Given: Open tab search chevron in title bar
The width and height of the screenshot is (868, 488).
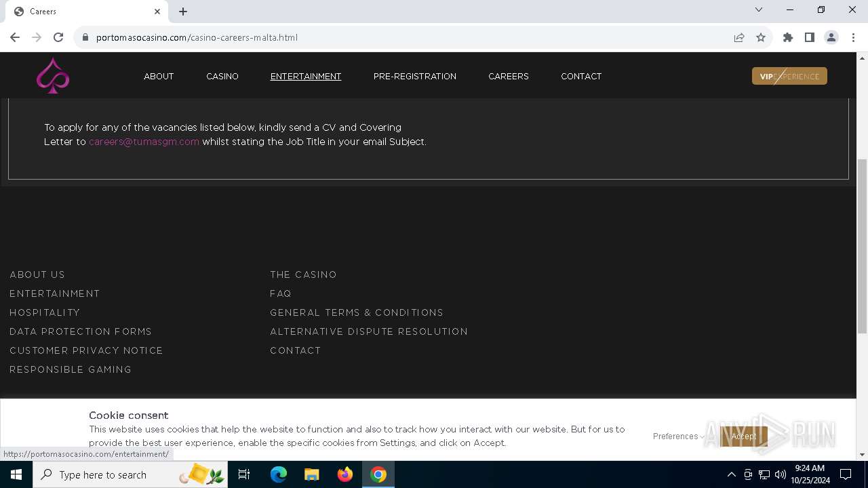Looking at the screenshot, I should point(759,9).
